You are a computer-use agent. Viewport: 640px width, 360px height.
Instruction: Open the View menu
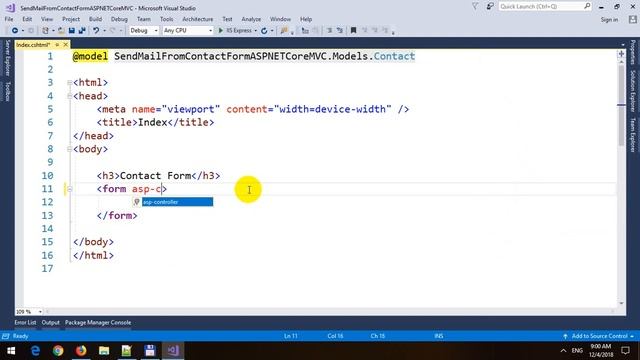point(47,19)
